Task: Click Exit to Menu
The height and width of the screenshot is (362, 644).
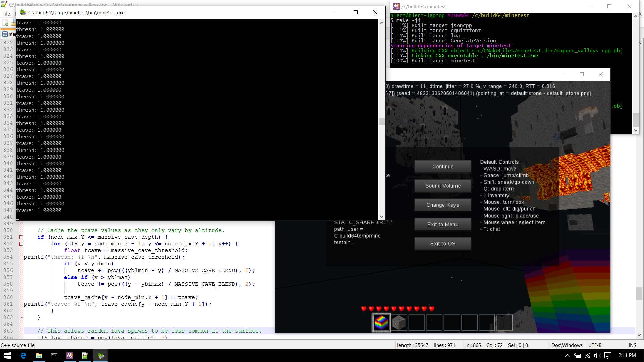Action: pyautogui.click(x=442, y=224)
